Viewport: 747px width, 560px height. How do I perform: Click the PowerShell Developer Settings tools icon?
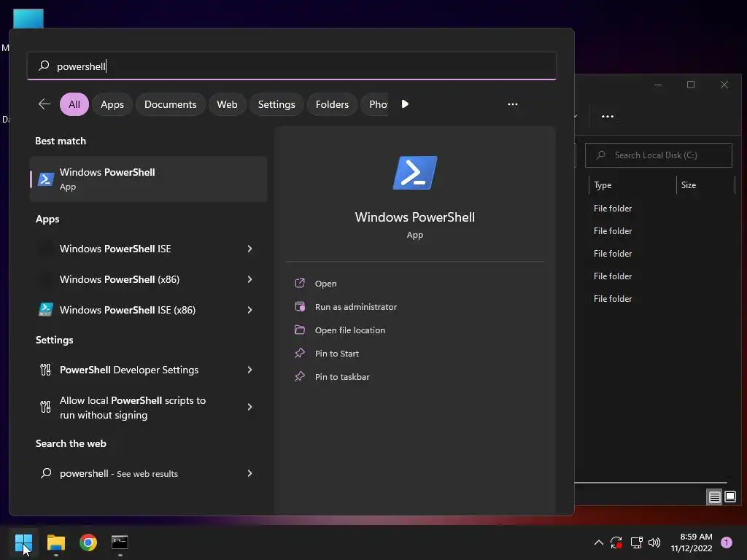(x=45, y=370)
